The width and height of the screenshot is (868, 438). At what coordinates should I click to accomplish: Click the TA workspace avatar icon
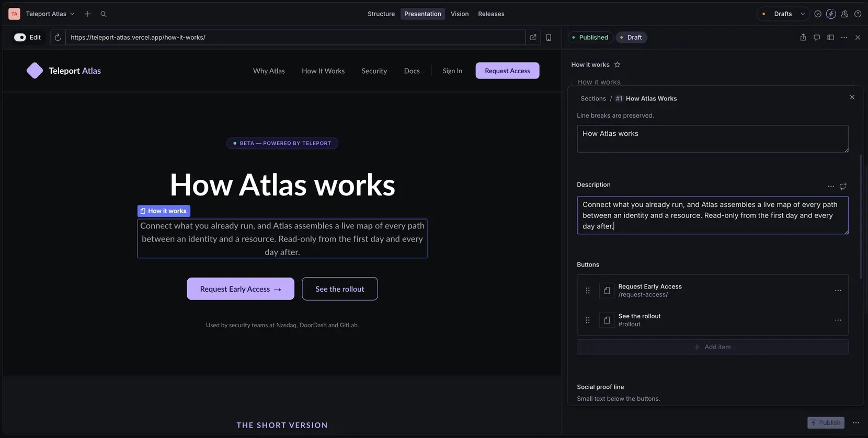[x=14, y=14]
